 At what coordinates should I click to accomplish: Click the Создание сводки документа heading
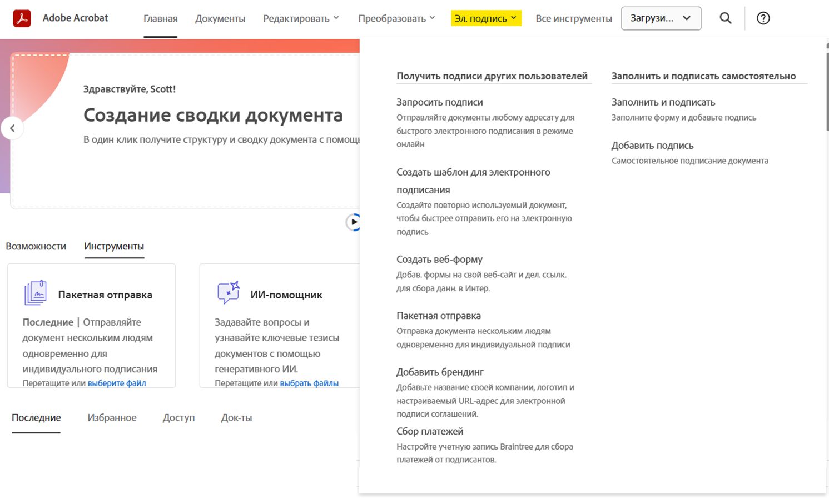pyautogui.click(x=213, y=115)
